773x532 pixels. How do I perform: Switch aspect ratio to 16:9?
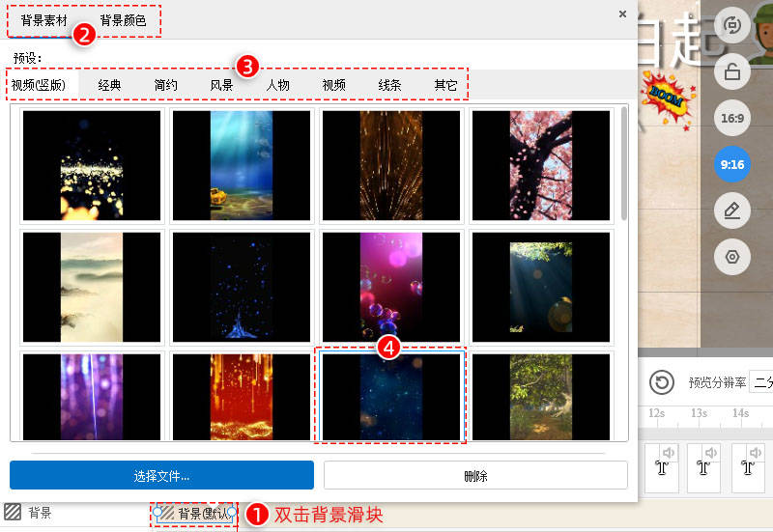pyautogui.click(x=732, y=118)
